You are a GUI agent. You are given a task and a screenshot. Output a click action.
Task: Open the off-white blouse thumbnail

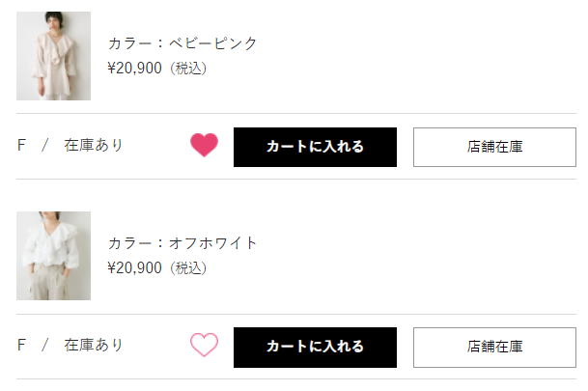pos(54,256)
